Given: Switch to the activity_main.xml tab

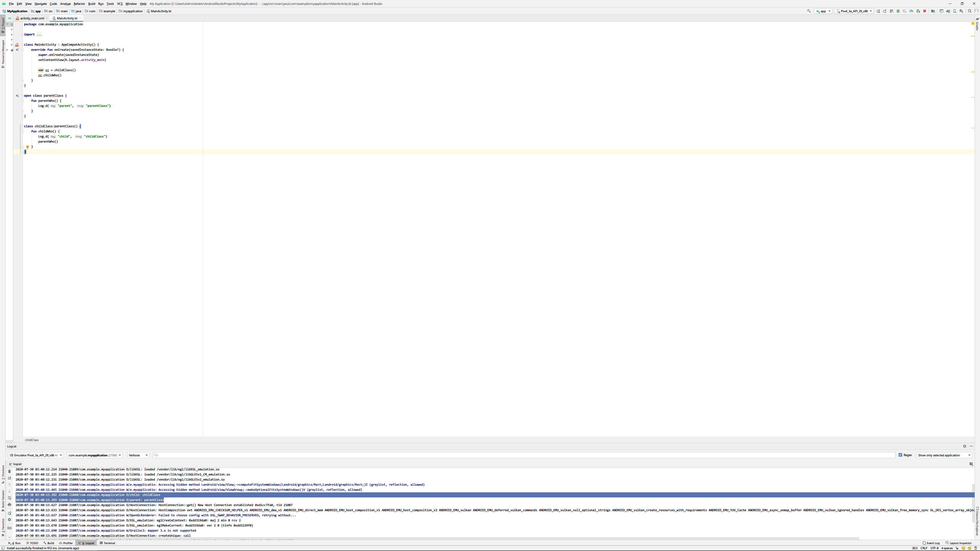Looking at the screenshot, I should pyautogui.click(x=32, y=18).
